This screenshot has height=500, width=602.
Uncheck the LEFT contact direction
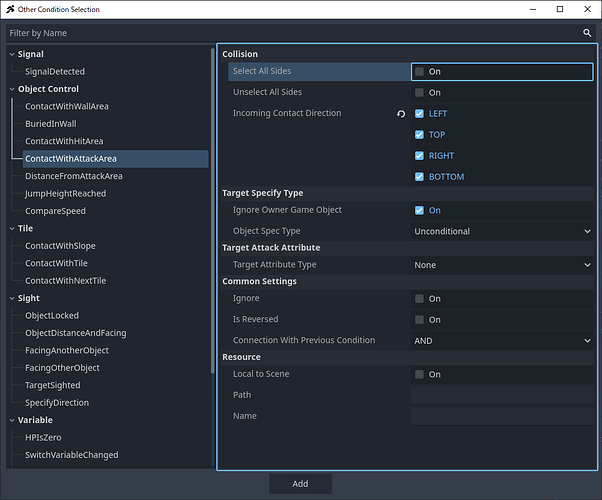[x=419, y=114]
